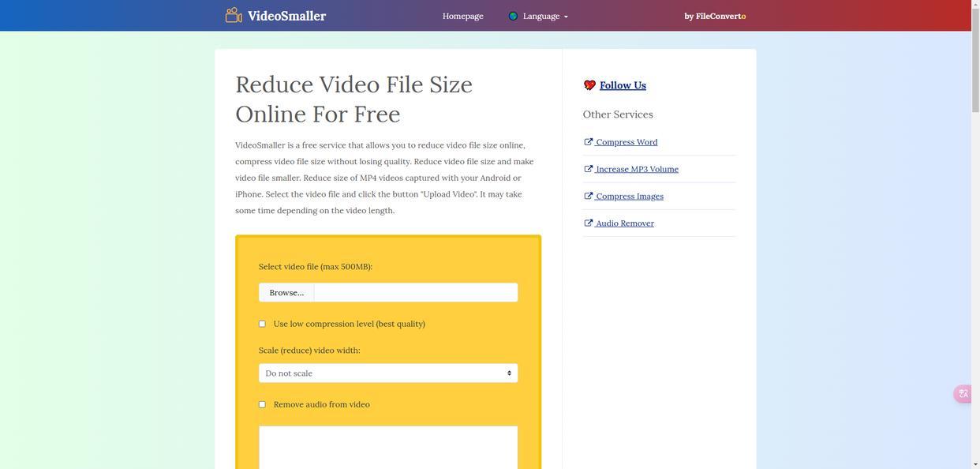
Task: Click the page scrollbar down arrow
Action: click(x=975, y=464)
